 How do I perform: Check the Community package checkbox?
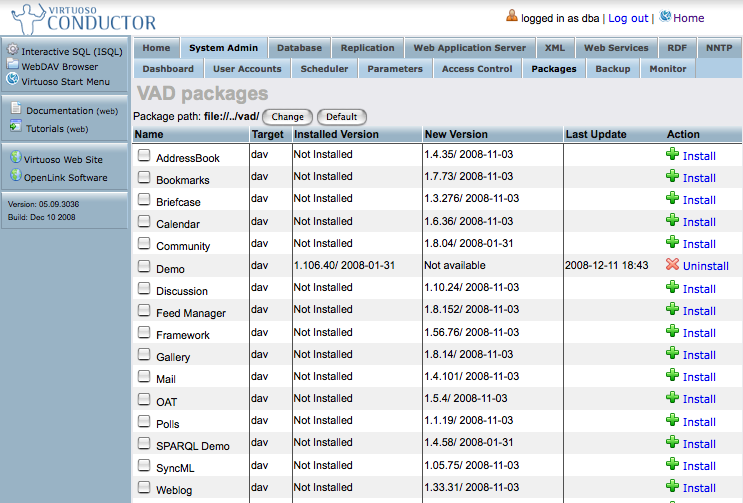[144, 243]
